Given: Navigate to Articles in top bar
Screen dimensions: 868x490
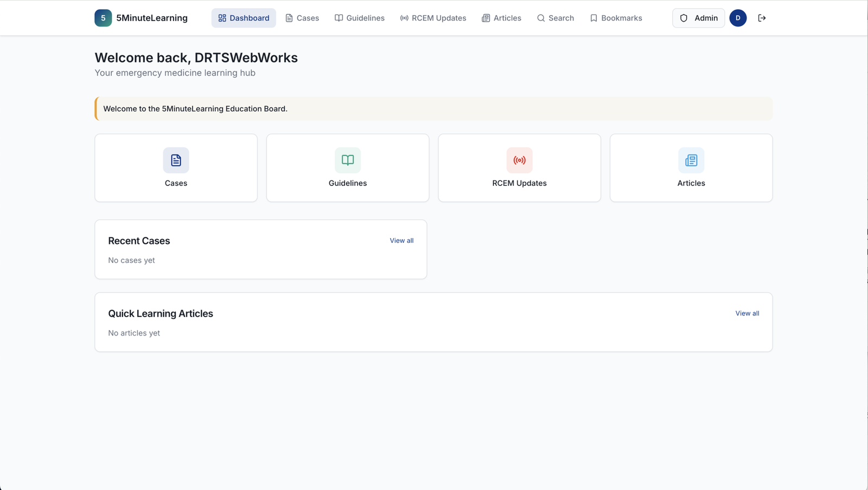Looking at the screenshot, I should 501,18.
